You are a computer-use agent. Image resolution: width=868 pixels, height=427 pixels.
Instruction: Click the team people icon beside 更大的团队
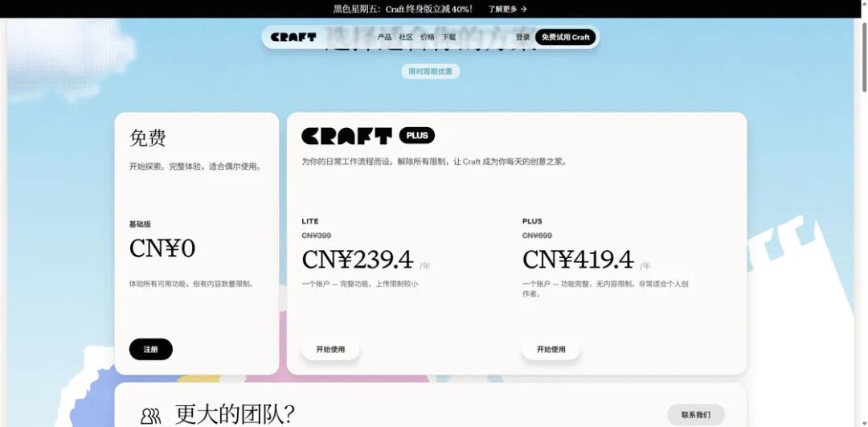click(x=150, y=416)
